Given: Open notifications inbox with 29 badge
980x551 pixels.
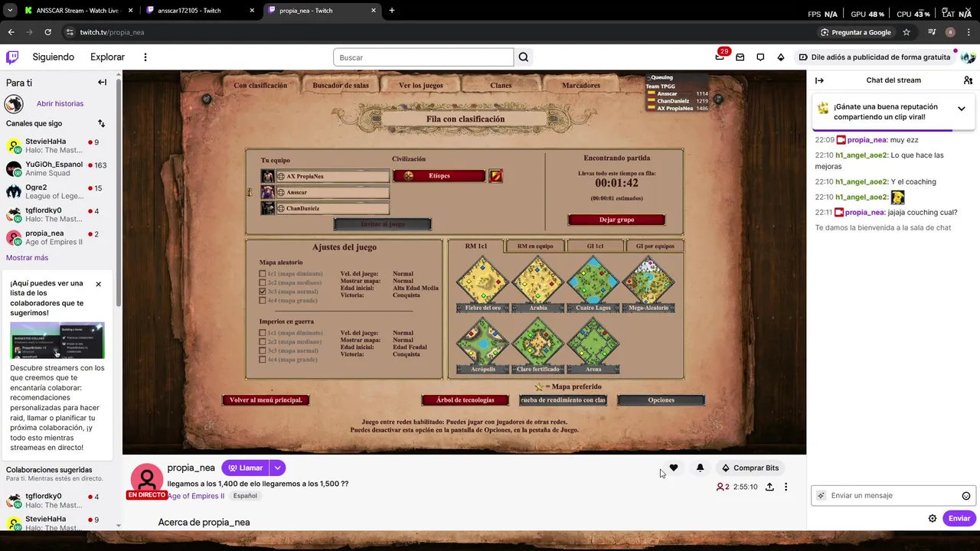Looking at the screenshot, I should pos(720,57).
